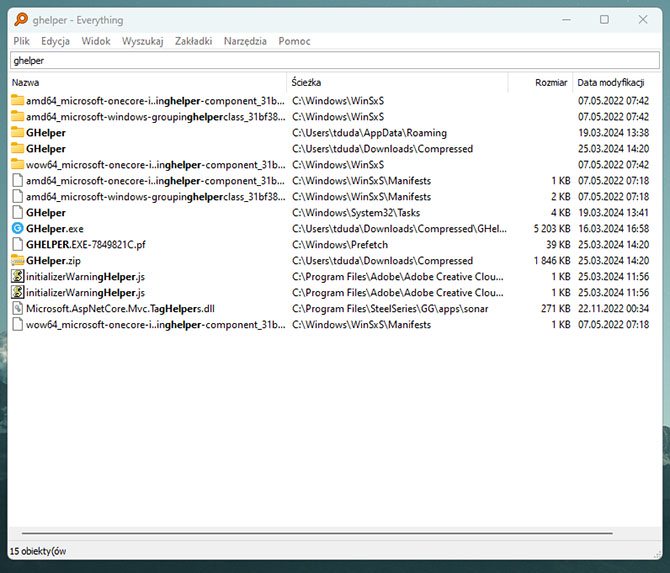The image size is (670, 573).
Task: Click the 4 KB size value
Action: [x=561, y=212]
